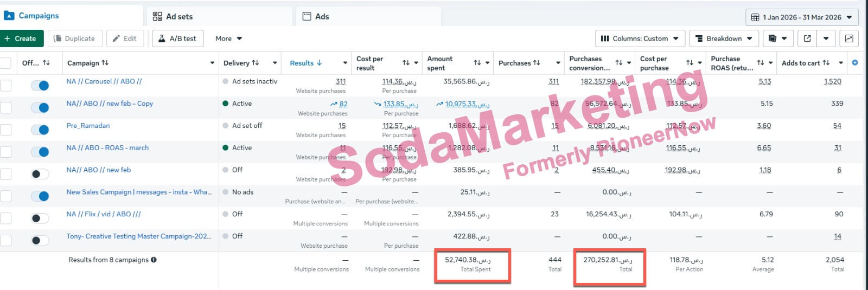Open the Delivery column header dropdown arrow

pos(275,63)
